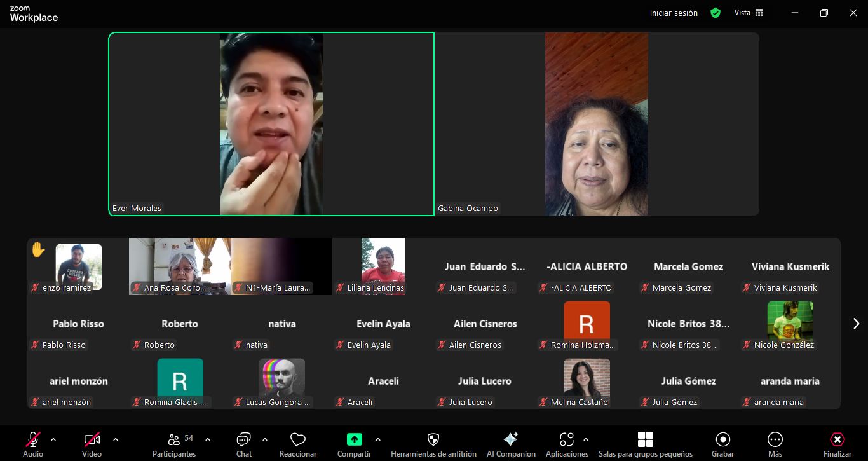Viewport: 868px width, 461px height.
Task: Expand audio options arrow next to Audio
Action: (x=53, y=439)
